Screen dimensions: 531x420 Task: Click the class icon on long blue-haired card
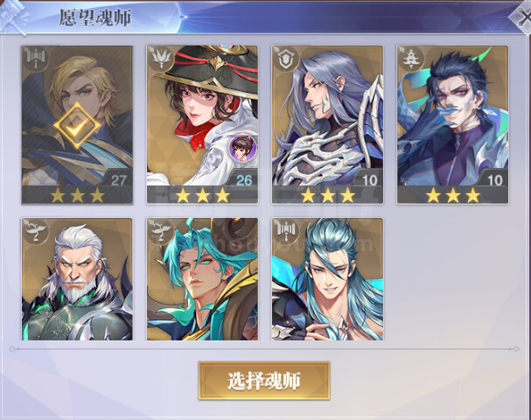click(x=286, y=230)
